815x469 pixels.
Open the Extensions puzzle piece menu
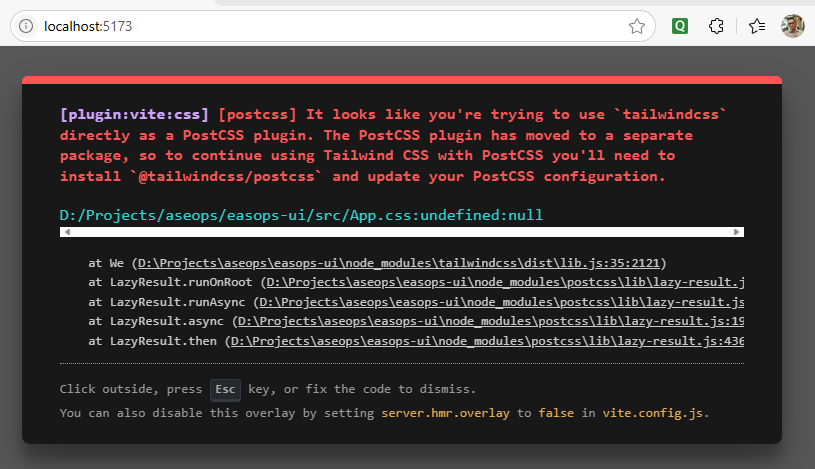(x=716, y=27)
